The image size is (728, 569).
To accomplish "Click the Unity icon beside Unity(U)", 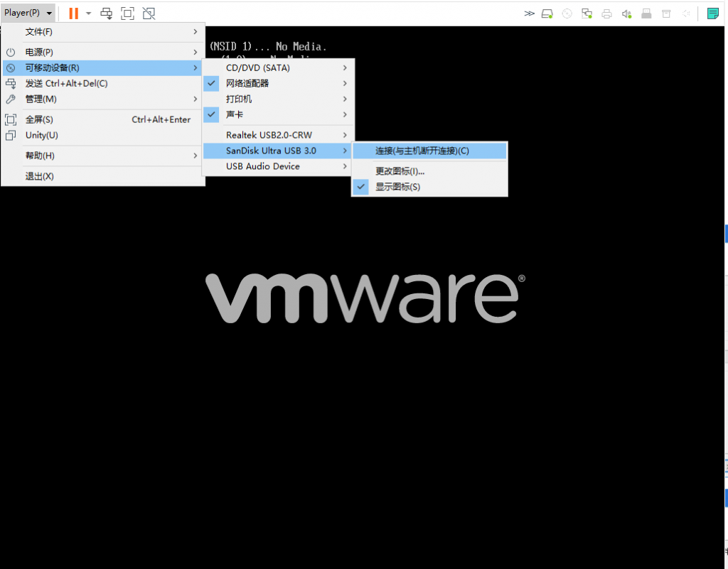I will click(11, 136).
